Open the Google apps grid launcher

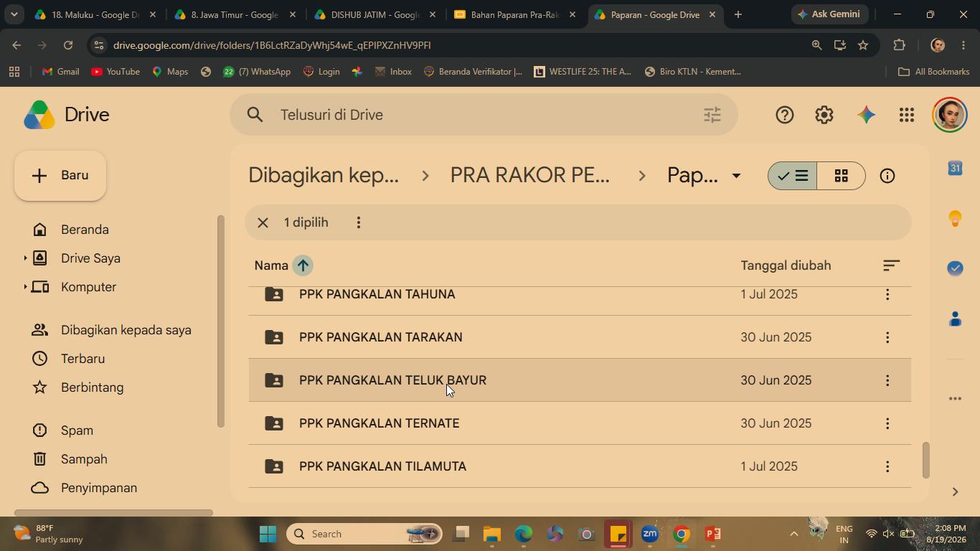tap(907, 115)
